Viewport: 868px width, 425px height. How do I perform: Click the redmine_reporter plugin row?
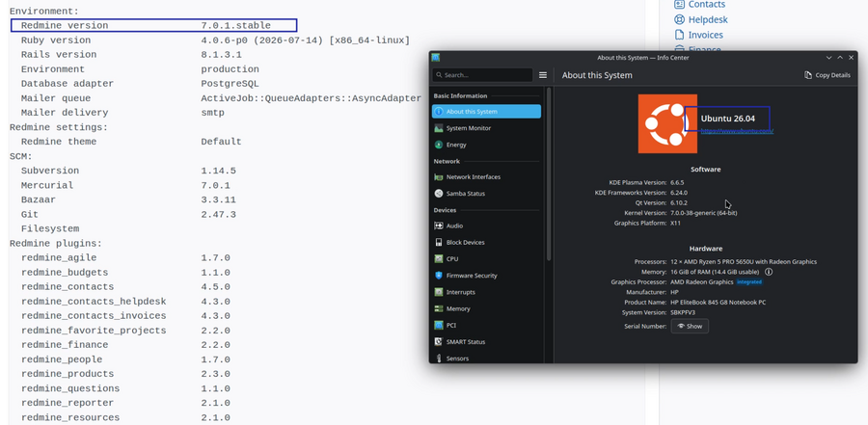pos(125,403)
